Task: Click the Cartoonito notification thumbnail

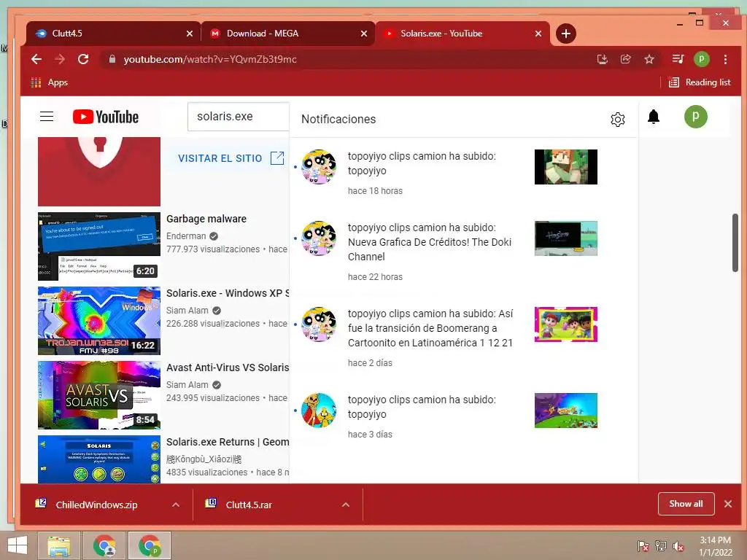Action: (565, 324)
